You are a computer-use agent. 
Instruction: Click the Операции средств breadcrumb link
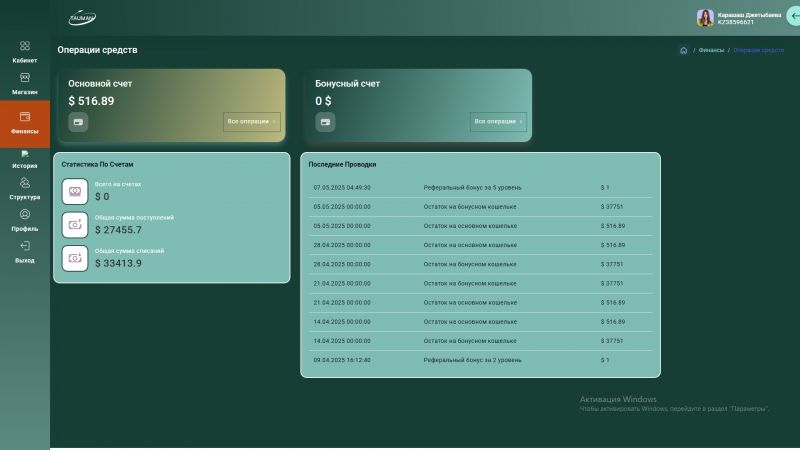758,50
